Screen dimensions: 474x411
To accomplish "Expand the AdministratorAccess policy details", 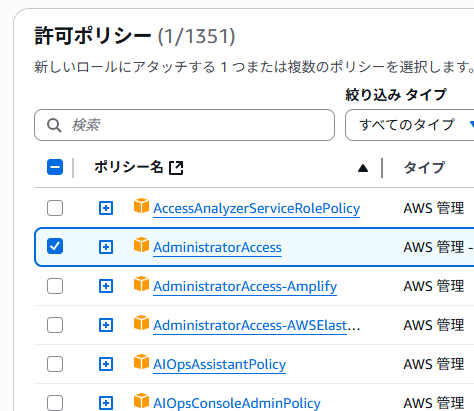I will [x=106, y=247].
